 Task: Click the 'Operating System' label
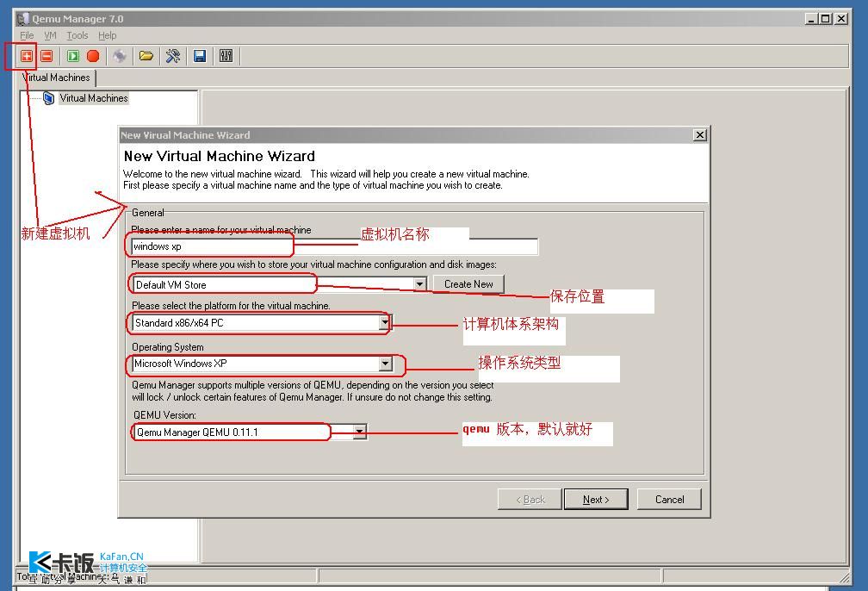pyautogui.click(x=168, y=347)
